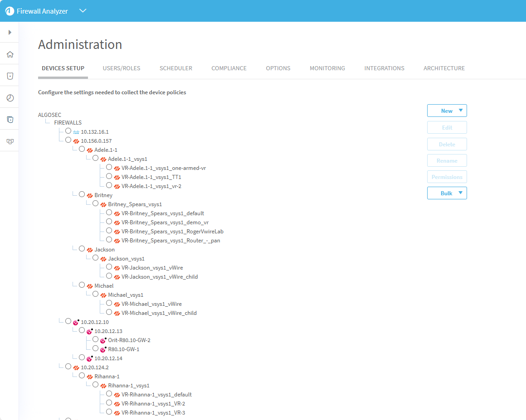Switch to the Users/Roles tab
Image resolution: width=526 pixels, height=420 pixels.
122,68
